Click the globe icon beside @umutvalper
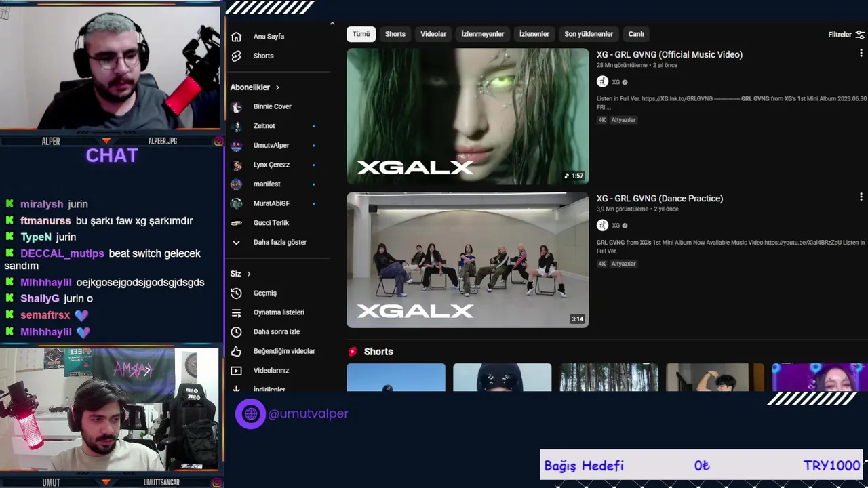868x488 pixels. (251, 413)
